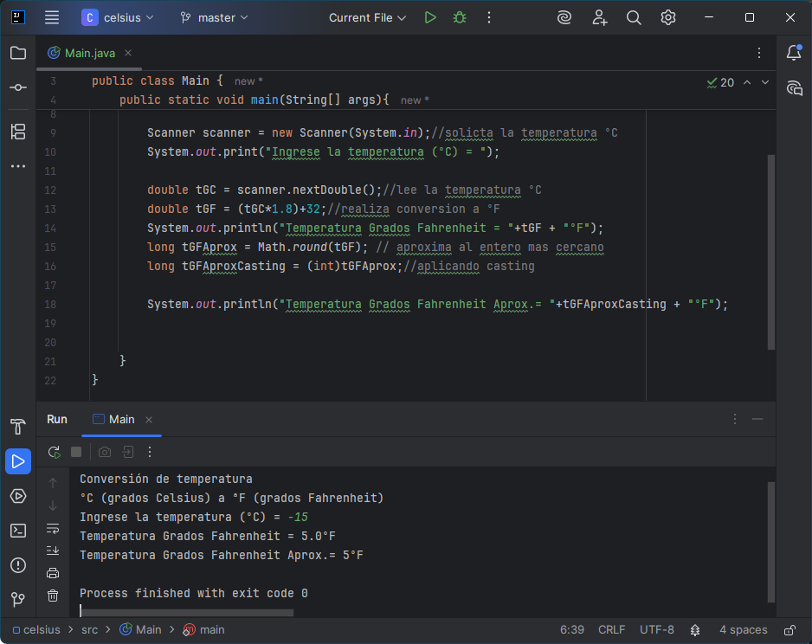Toggle scroll to end of console
The image size is (812, 644).
point(53,551)
